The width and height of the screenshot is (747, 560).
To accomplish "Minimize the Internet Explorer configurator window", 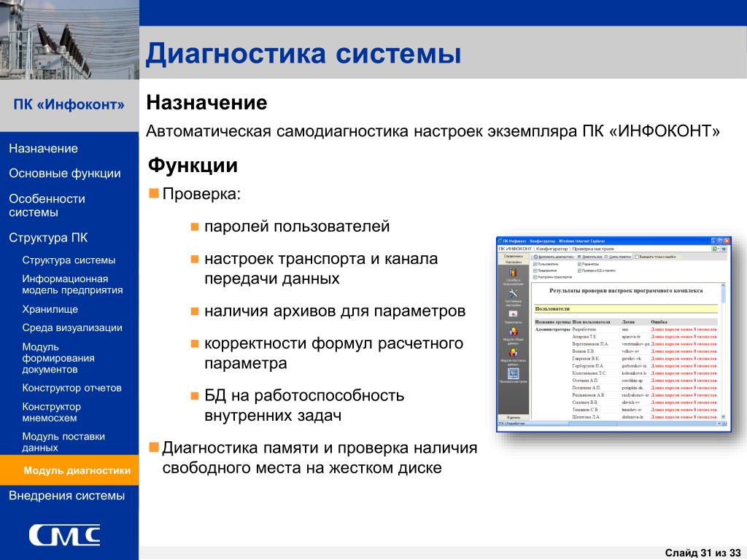I will tap(713, 241).
